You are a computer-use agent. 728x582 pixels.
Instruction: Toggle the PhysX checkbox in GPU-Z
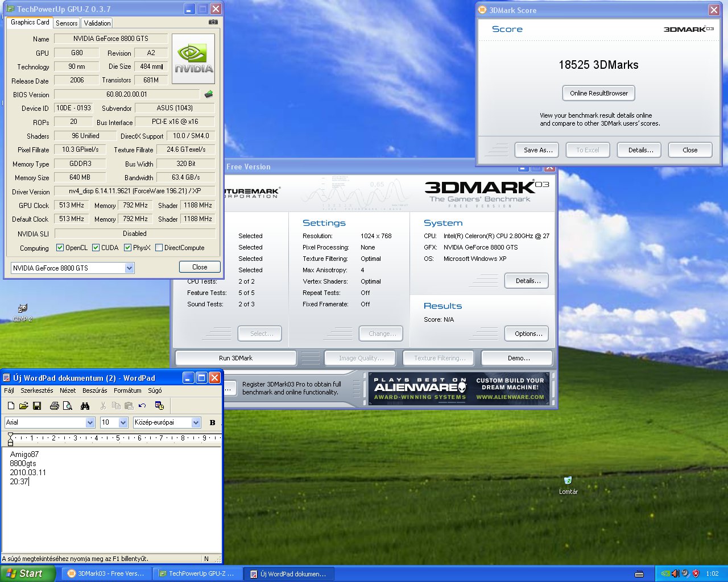127,248
